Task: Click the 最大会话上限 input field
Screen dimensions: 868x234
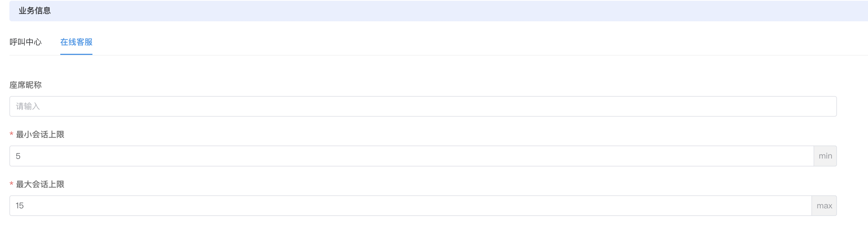Action: point(411,206)
